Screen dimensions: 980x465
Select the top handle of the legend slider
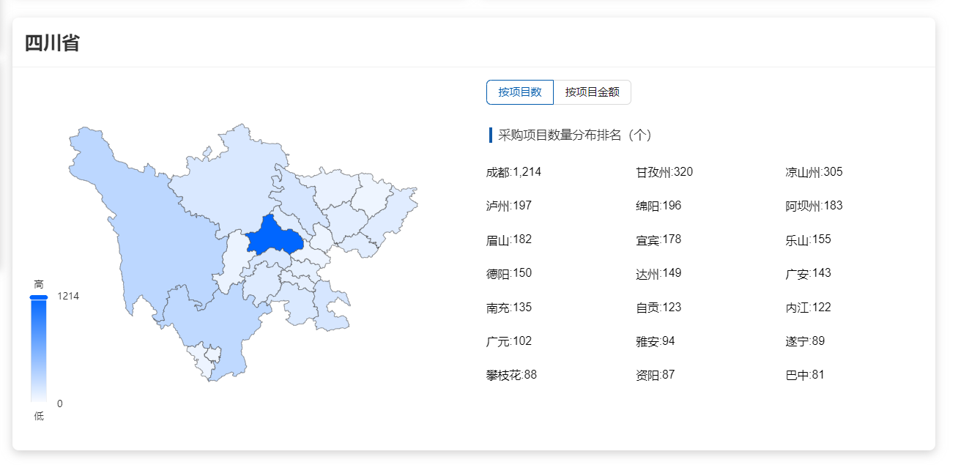39,297
